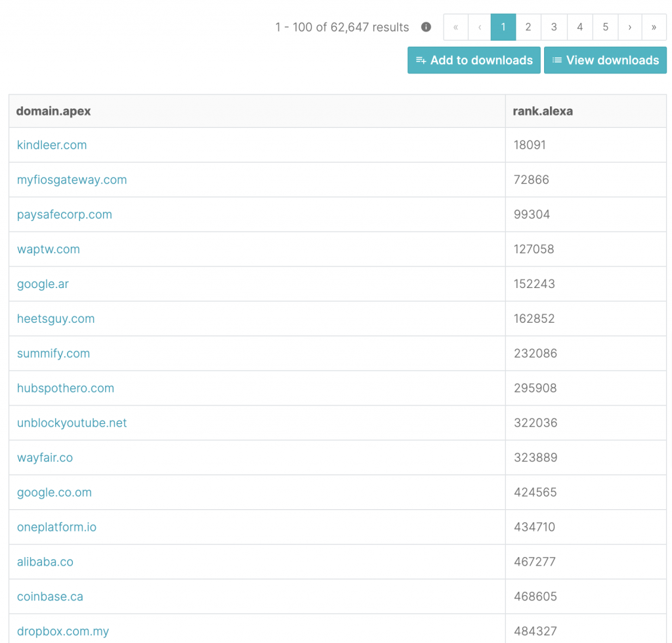Open the myfiosgateway.com link
Viewport: 672px width, 643px height.
click(x=72, y=180)
